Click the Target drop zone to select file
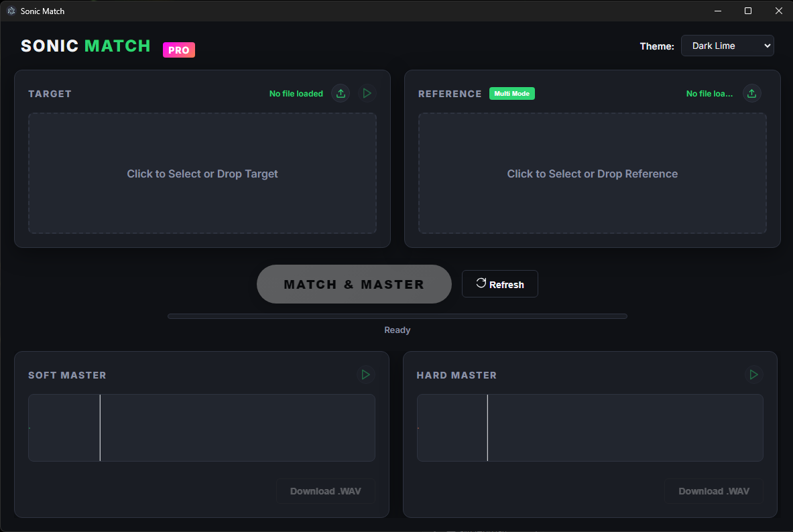 (x=202, y=174)
